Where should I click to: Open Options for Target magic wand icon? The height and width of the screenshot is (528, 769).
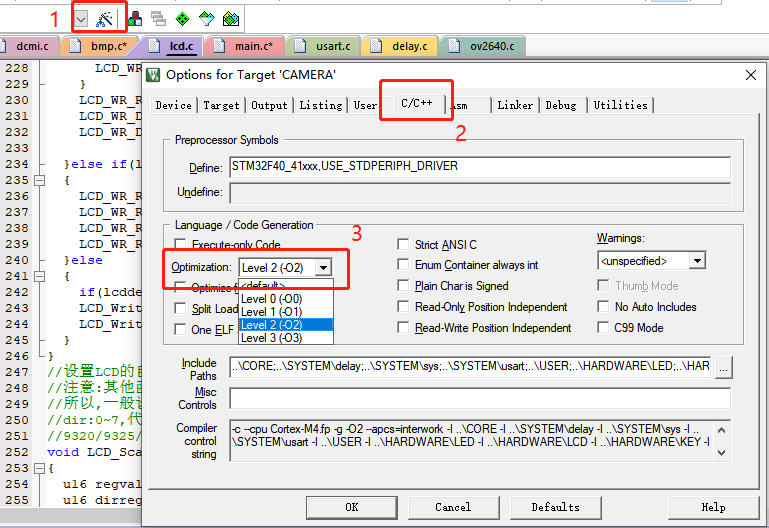point(104,19)
